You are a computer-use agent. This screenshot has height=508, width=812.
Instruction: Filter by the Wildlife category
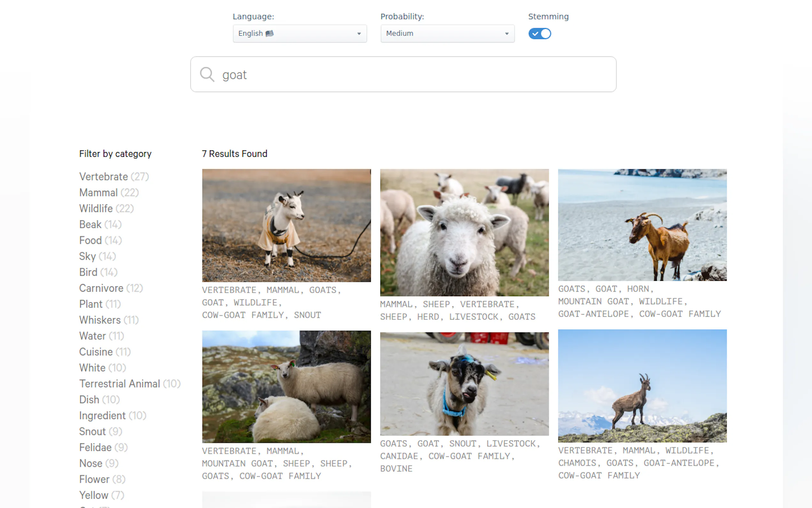point(96,209)
